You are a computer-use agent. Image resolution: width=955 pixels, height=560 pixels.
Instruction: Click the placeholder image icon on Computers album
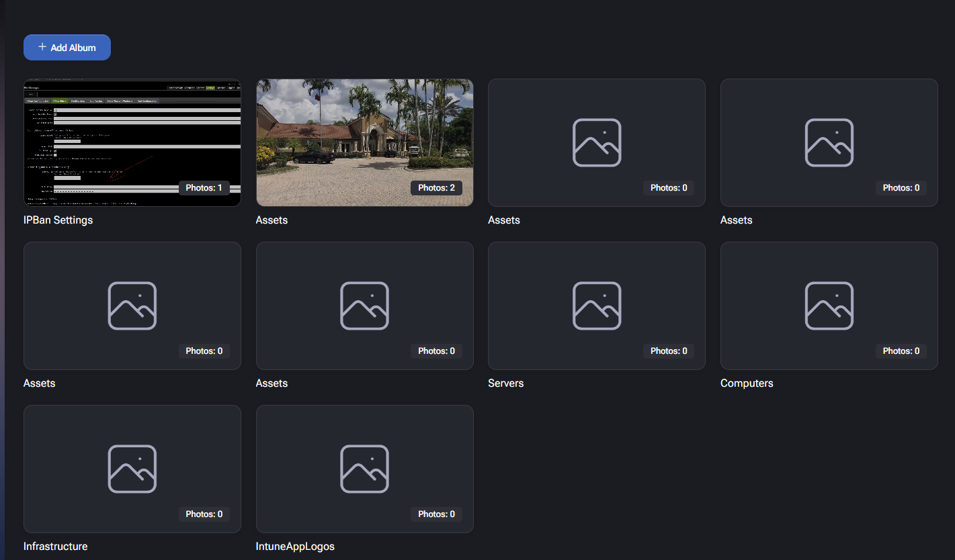[x=829, y=306]
